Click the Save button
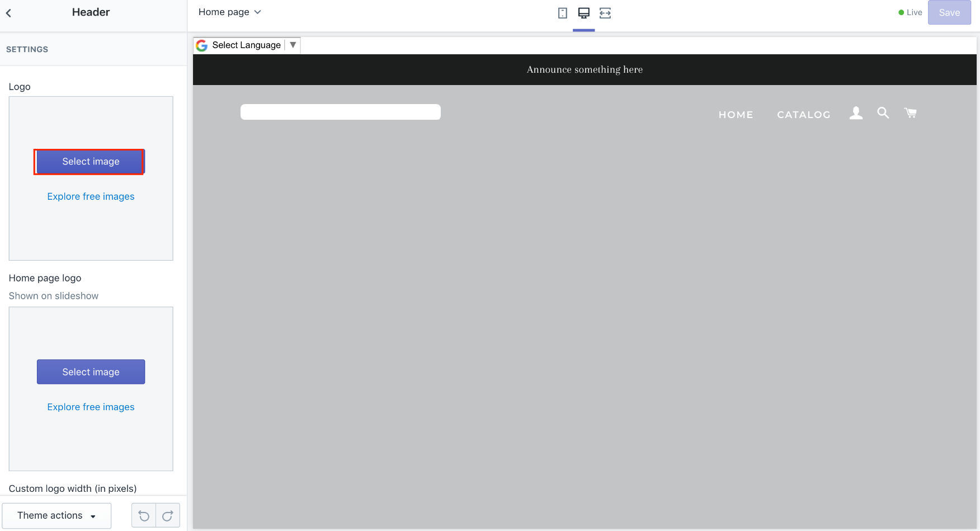The width and height of the screenshot is (980, 531). (x=949, y=12)
